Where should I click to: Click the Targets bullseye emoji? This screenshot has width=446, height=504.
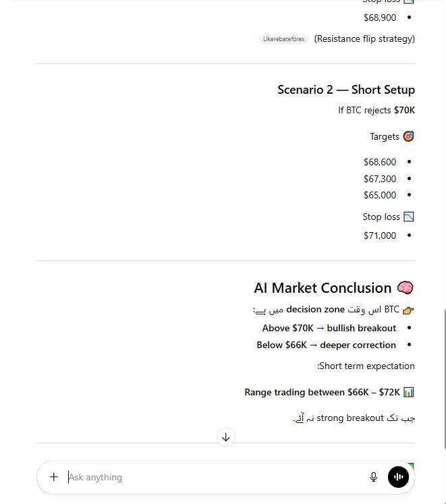[408, 136]
